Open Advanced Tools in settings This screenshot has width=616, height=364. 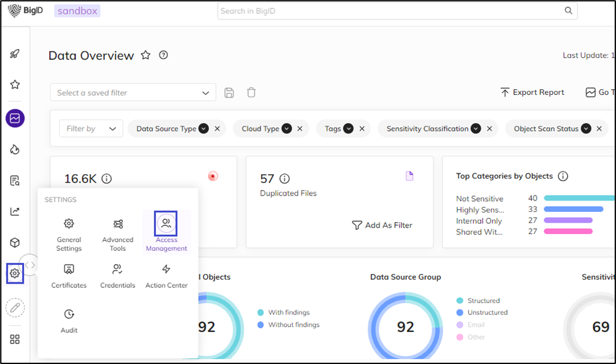click(118, 234)
